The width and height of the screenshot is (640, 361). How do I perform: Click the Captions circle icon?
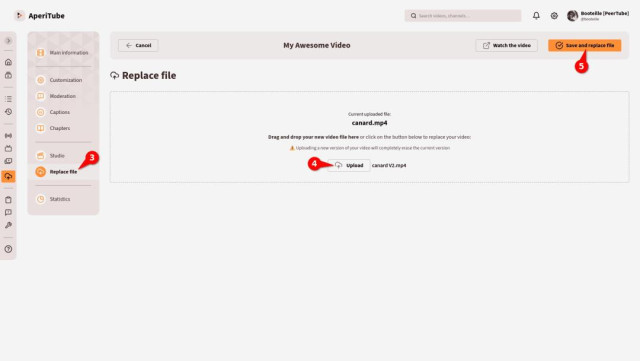coord(40,112)
